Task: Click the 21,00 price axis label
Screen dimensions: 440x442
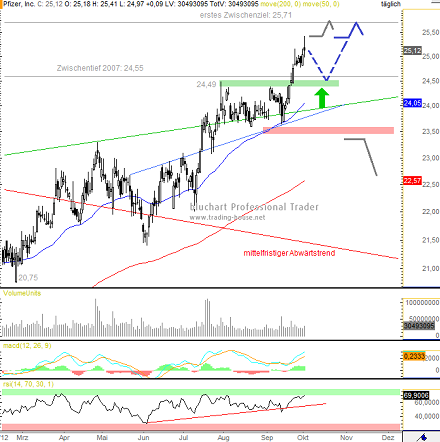Action: pyautogui.click(x=431, y=268)
